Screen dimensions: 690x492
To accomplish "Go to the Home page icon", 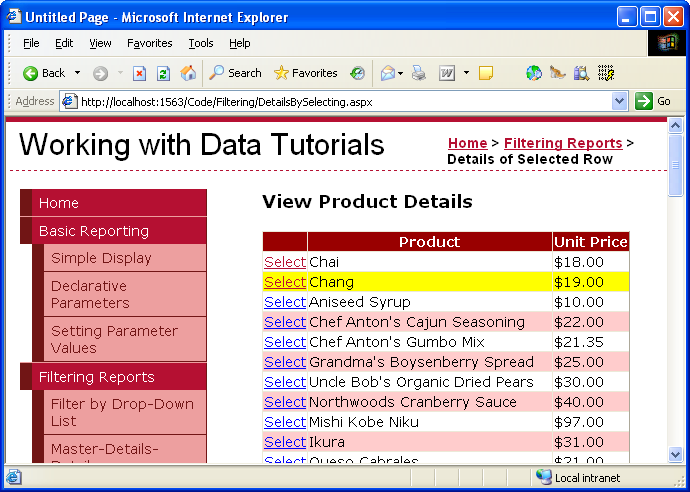I will click(x=188, y=73).
